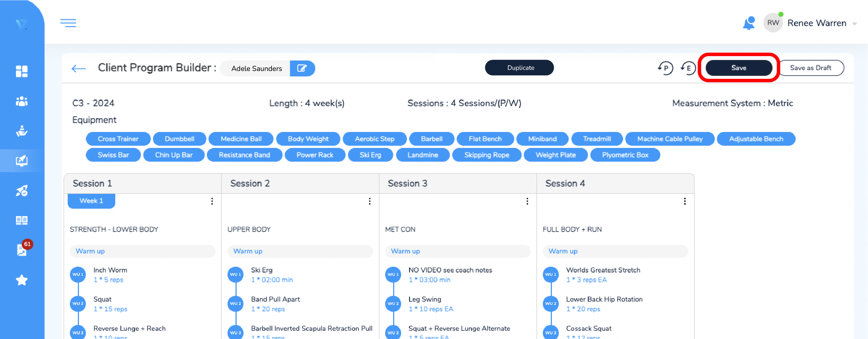This screenshot has height=339, width=868.
Task: Click WU 2 badge beside Leg Swing
Action: [x=393, y=304]
